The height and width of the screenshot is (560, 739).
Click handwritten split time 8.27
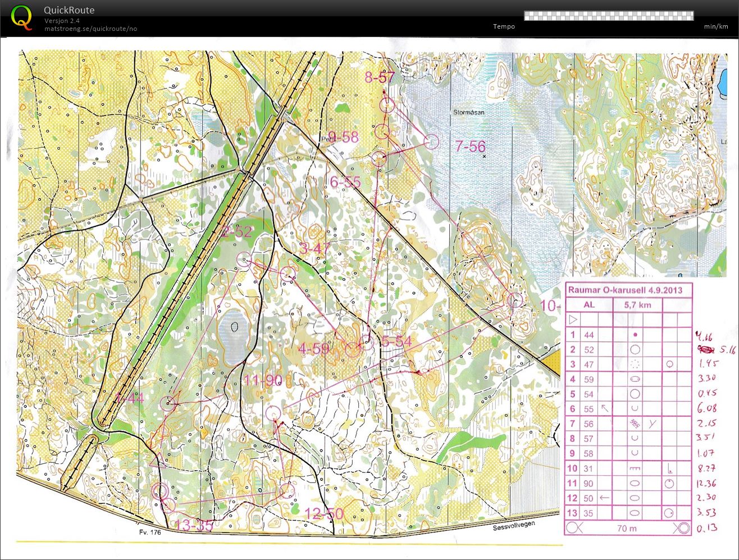pyautogui.click(x=706, y=468)
